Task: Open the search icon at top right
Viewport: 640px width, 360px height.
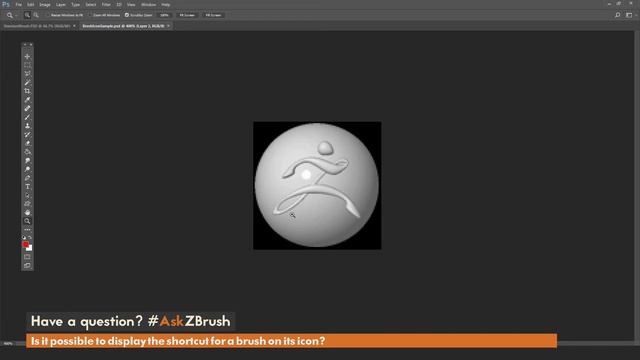Action: pyautogui.click(x=618, y=15)
